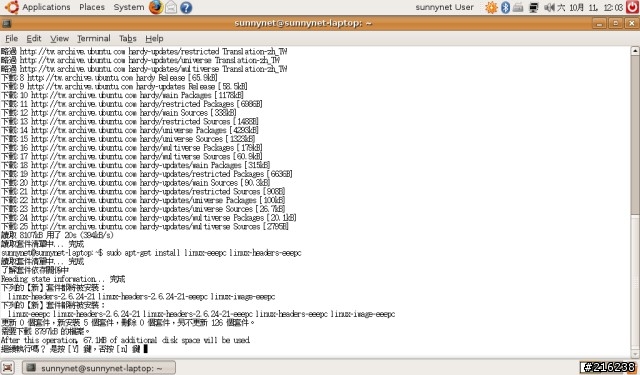640x375 pixels.
Task: Open the network connection tray icon
Action: 533,7
